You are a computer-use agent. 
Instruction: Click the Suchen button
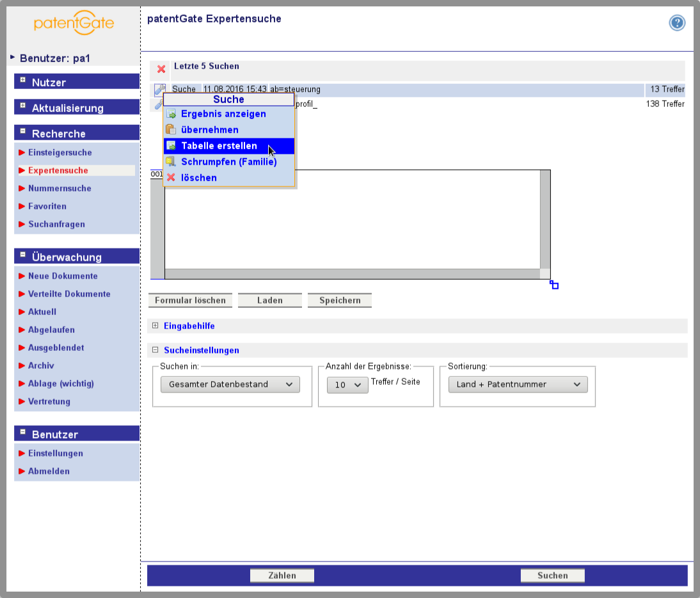click(x=553, y=576)
